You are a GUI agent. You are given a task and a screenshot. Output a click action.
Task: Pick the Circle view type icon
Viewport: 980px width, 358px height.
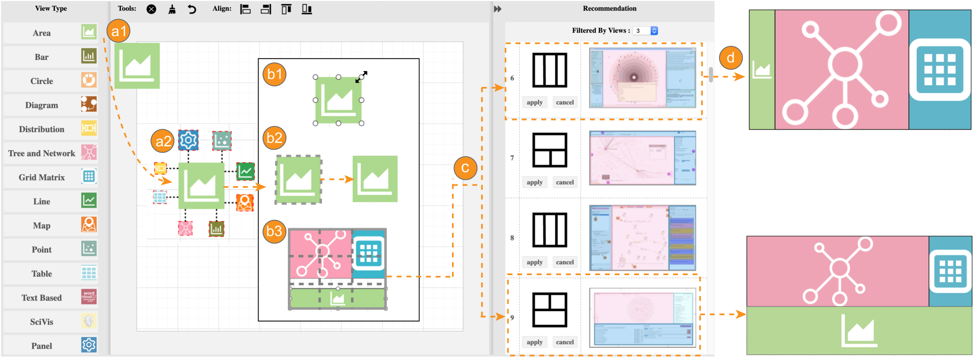pyautogui.click(x=89, y=80)
